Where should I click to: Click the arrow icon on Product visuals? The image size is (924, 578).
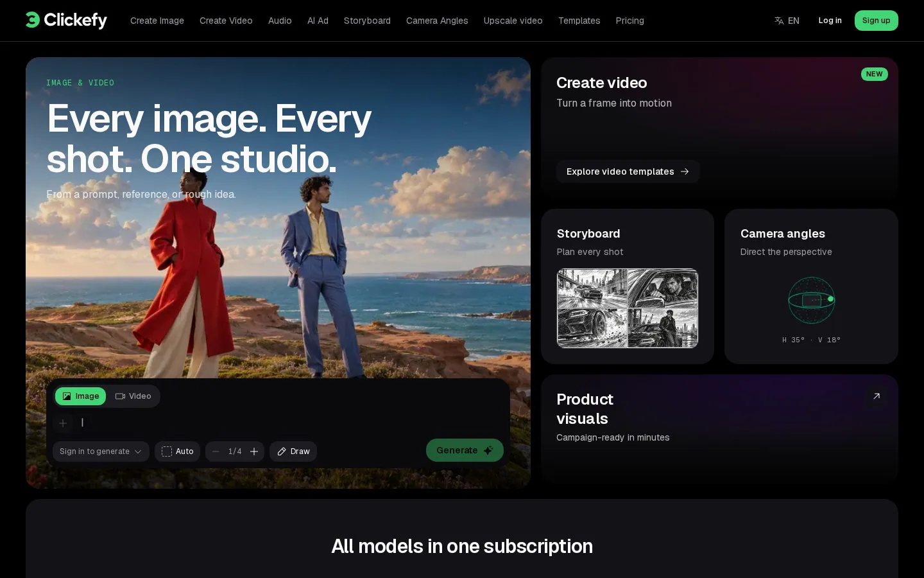coord(877,396)
